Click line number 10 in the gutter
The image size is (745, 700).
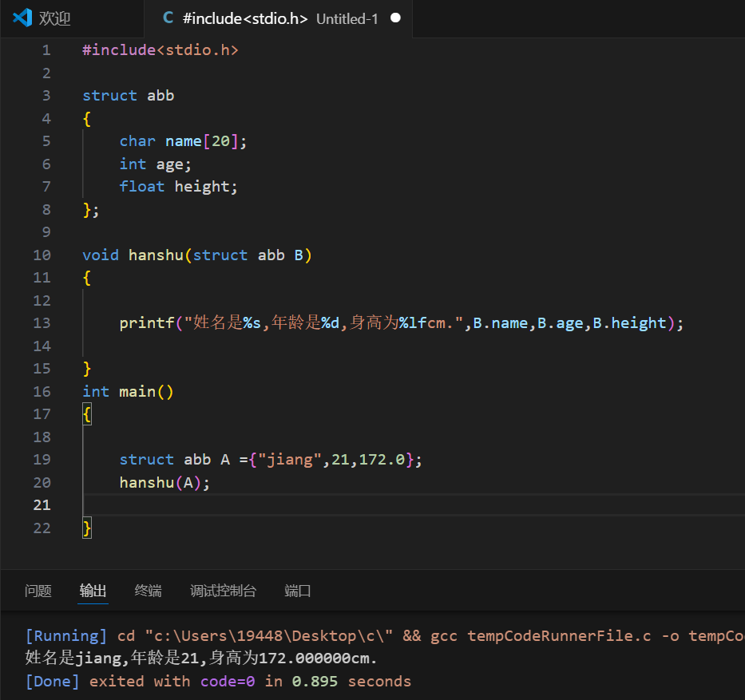[42, 255]
